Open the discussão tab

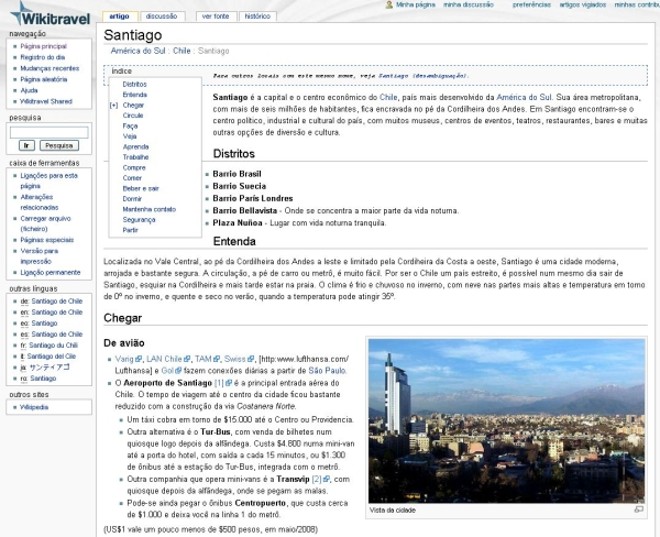162,17
